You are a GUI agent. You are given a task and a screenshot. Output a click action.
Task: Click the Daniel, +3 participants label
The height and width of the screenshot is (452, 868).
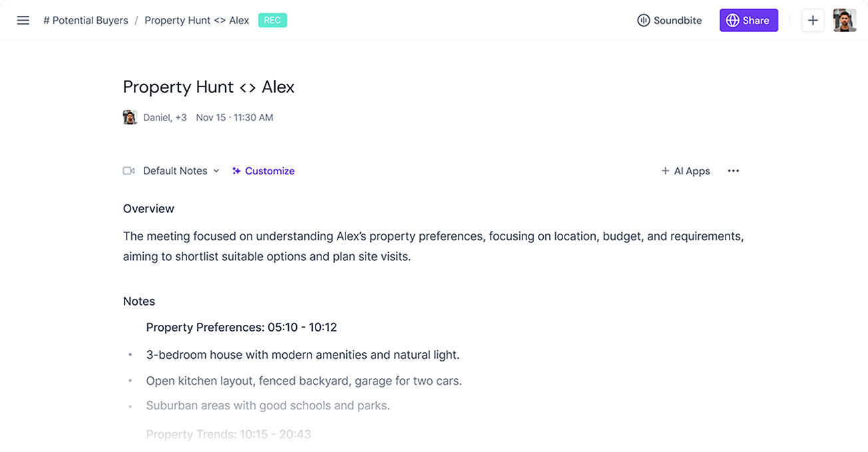(x=165, y=118)
